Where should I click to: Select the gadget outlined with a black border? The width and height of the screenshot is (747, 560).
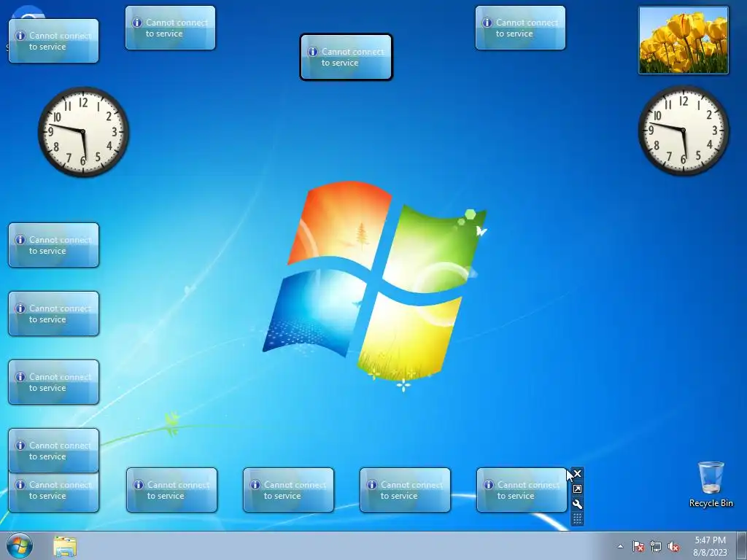coord(346,57)
